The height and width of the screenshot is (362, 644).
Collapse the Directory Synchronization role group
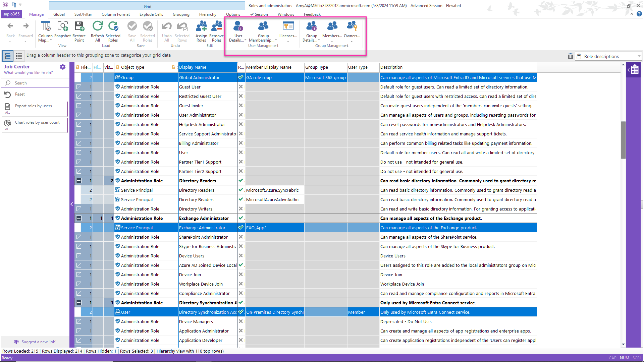[x=79, y=303]
